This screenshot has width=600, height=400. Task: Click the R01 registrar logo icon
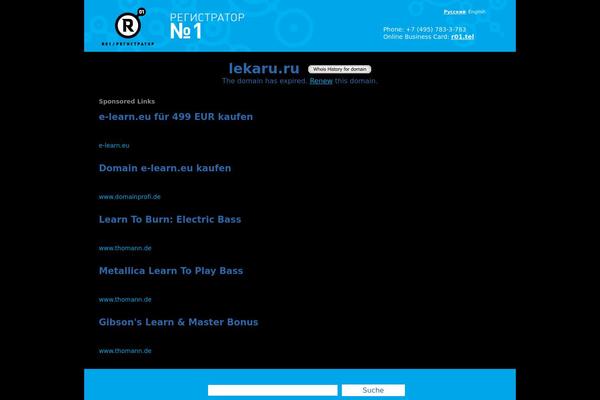pos(129,27)
